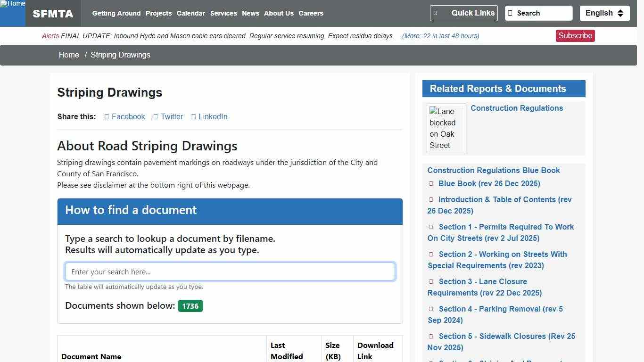Click the Lane blocked on Oak Street thumbnail
This screenshot has height=362, width=644.
(446, 129)
